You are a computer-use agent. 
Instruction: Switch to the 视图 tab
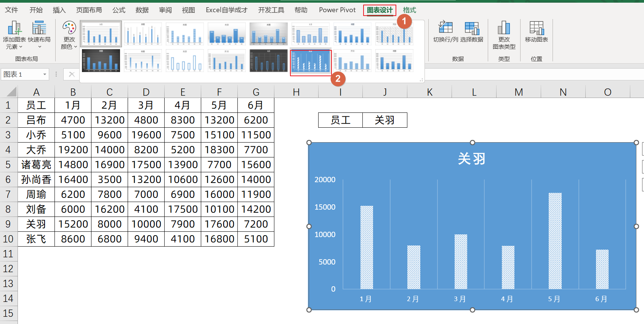[x=188, y=10]
